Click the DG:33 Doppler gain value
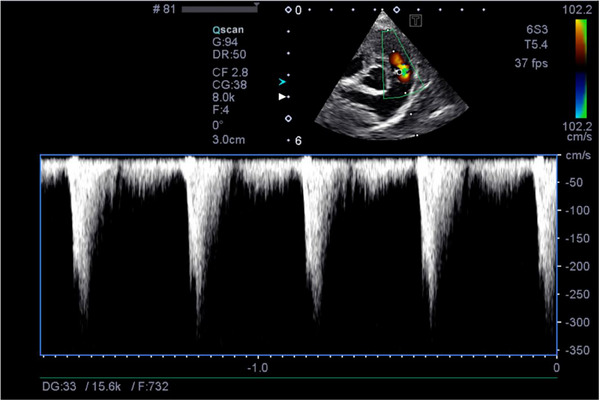The image size is (600, 401). [x=59, y=386]
